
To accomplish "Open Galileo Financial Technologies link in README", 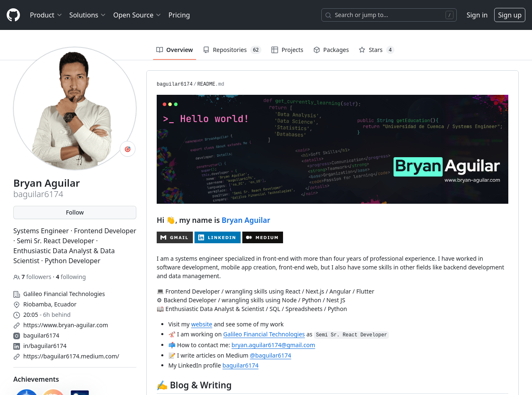I will [x=264, y=334].
